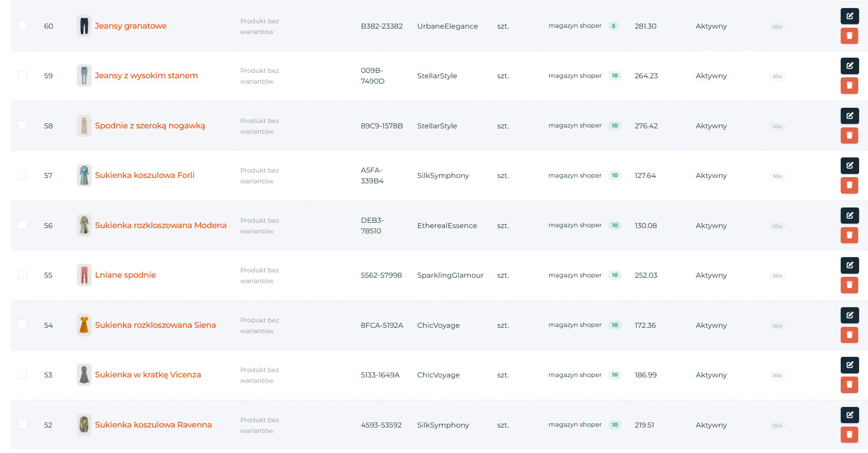Delete product Sukienka w kratkę Vicenza
The image size is (868, 453).
(849, 385)
